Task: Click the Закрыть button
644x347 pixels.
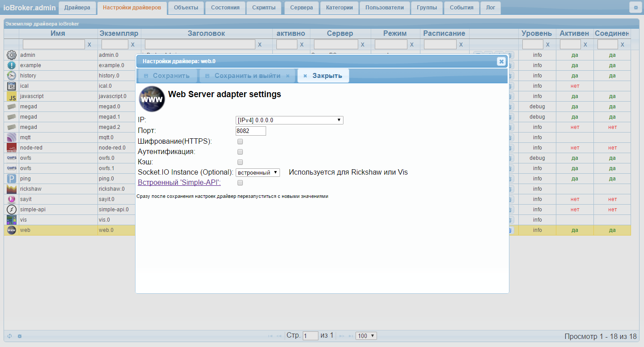Action: pyautogui.click(x=323, y=76)
